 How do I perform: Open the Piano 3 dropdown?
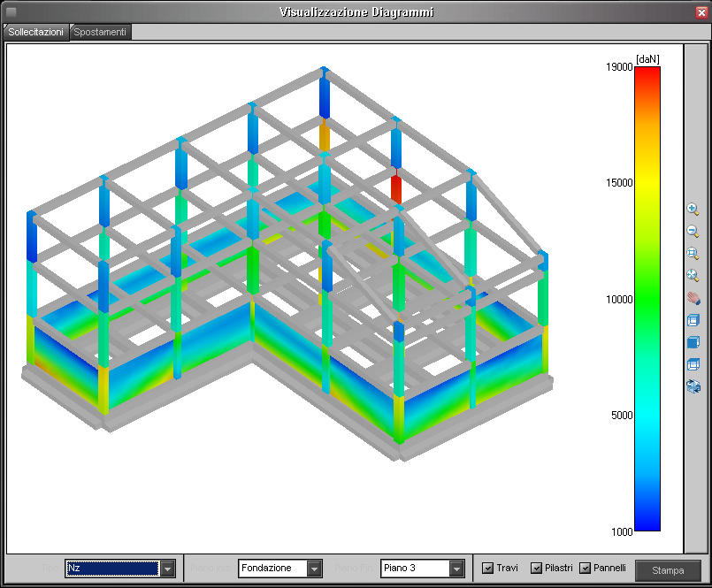[x=456, y=569]
